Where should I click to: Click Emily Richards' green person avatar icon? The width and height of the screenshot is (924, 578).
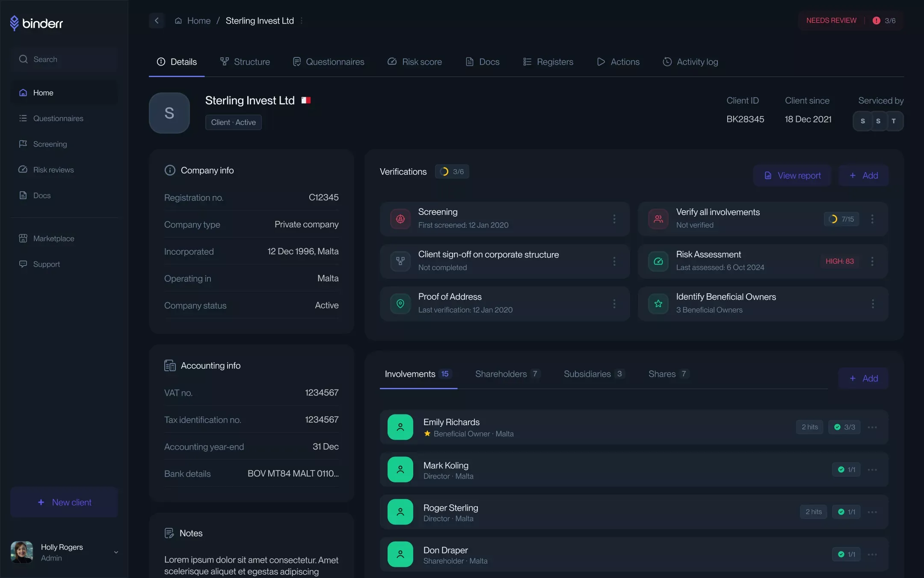pos(400,427)
